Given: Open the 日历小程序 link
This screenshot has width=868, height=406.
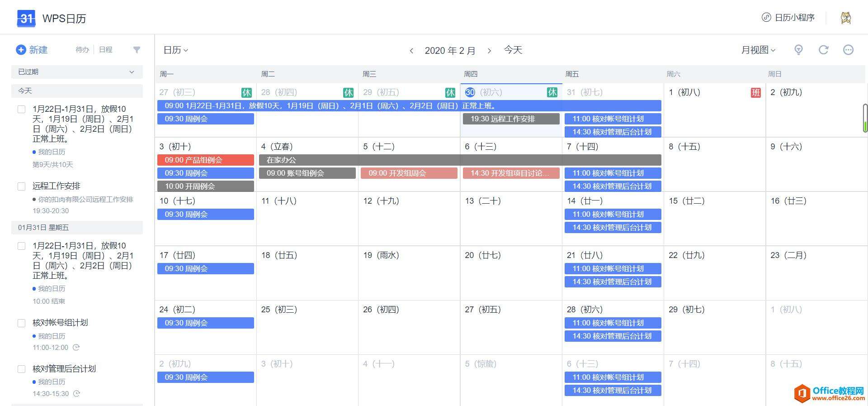Looking at the screenshot, I should [788, 18].
